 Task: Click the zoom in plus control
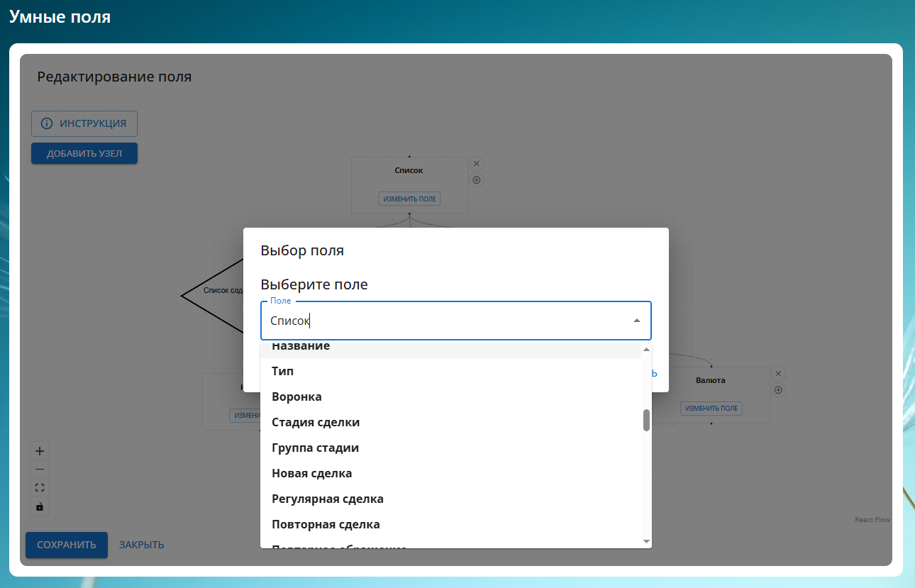click(40, 451)
